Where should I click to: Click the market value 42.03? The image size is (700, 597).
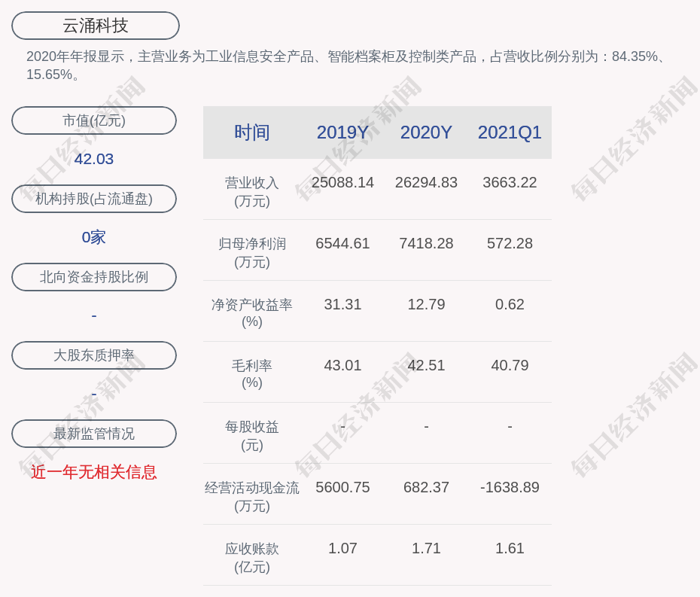94,159
